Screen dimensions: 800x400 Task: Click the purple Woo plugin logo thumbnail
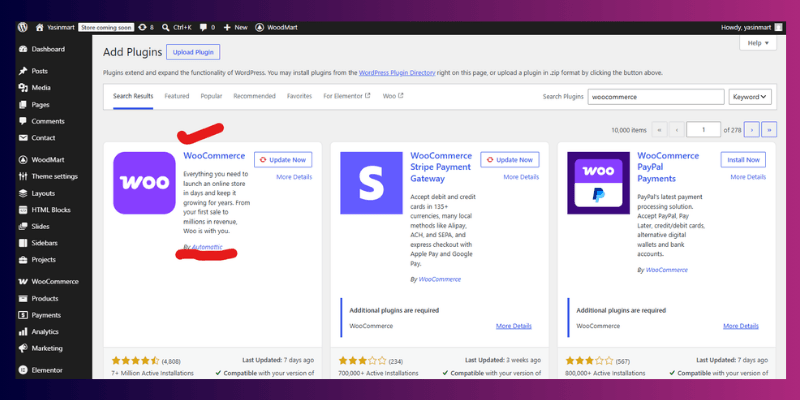click(x=144, y=183)
